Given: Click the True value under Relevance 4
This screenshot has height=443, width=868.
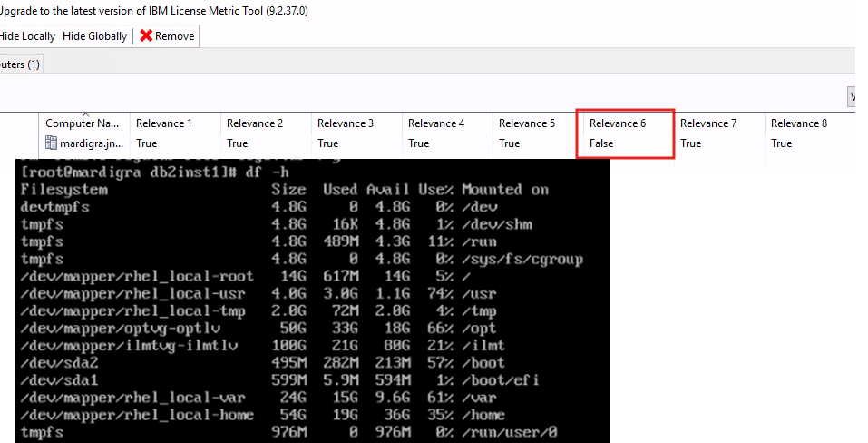Looking at the screenshot, I should (419, 143).
